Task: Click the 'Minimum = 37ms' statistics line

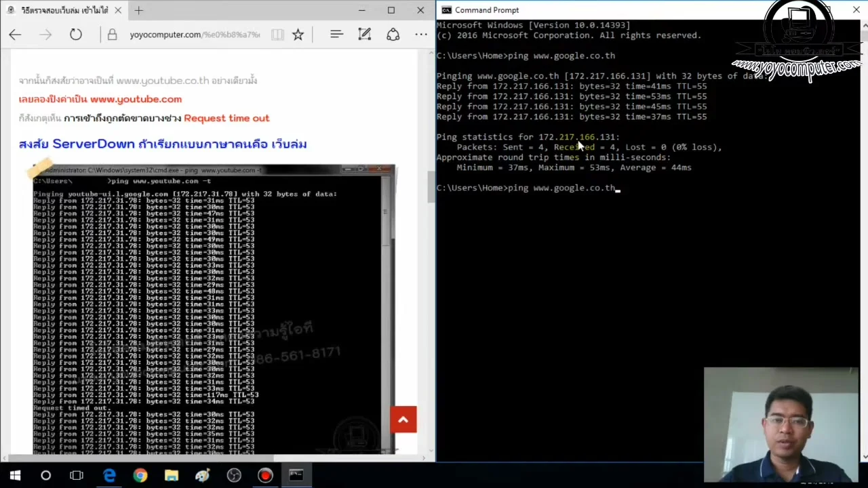Action: point(574,167)
